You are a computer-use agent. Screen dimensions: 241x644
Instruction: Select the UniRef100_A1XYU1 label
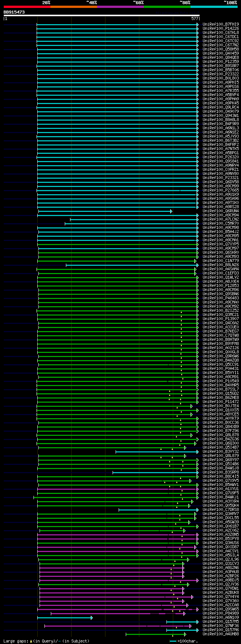[x=221, y=489]
